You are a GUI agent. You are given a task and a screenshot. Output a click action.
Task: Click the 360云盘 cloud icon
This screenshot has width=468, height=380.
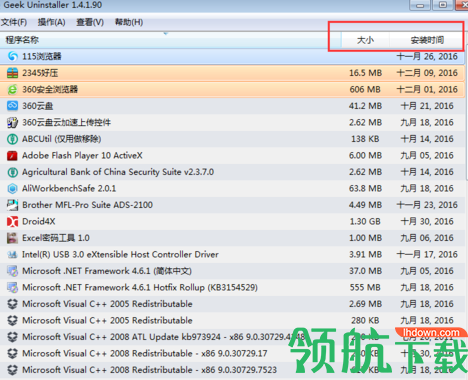(12, 106)
